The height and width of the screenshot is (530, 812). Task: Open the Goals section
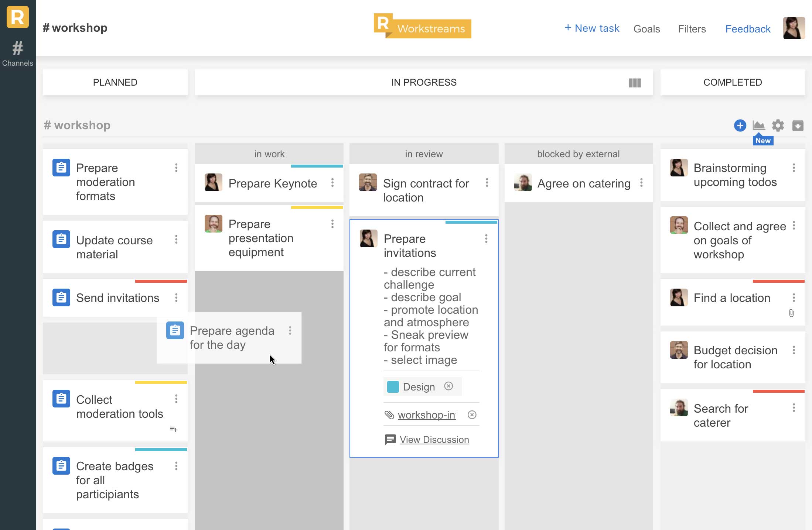click(x=647, y=29)
